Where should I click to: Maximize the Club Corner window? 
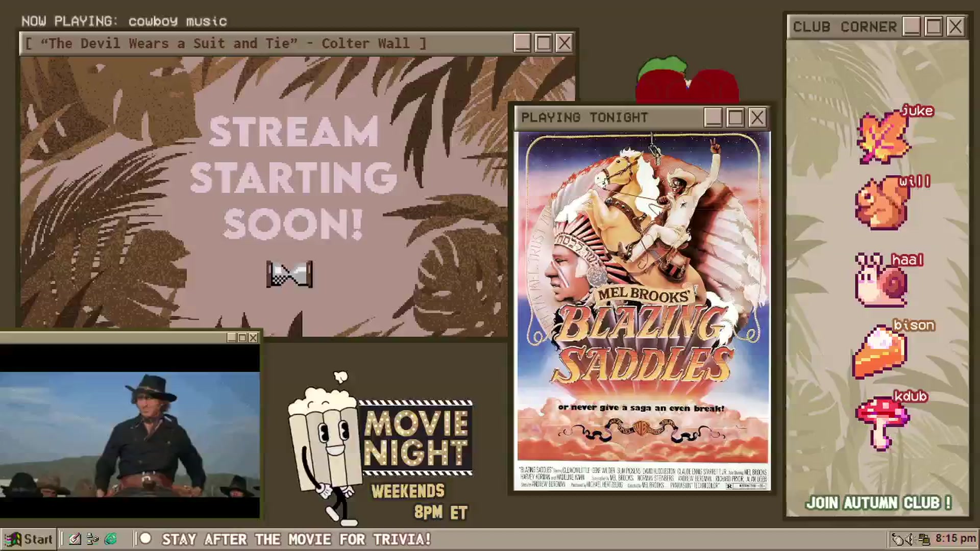[934, 27]
